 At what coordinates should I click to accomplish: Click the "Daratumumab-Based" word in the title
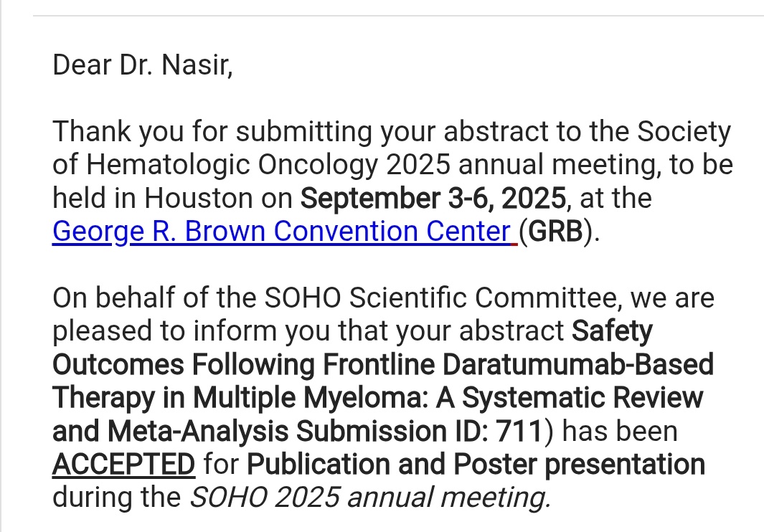578,364
